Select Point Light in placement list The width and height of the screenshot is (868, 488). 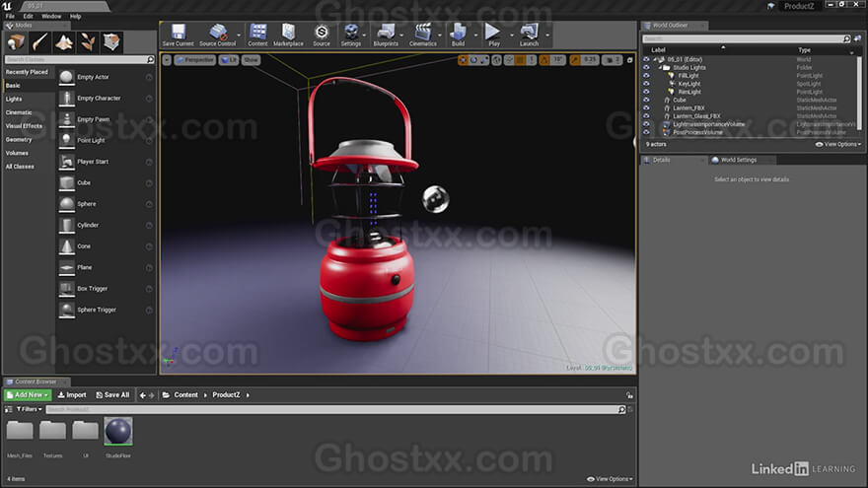[x=106, y=141]
